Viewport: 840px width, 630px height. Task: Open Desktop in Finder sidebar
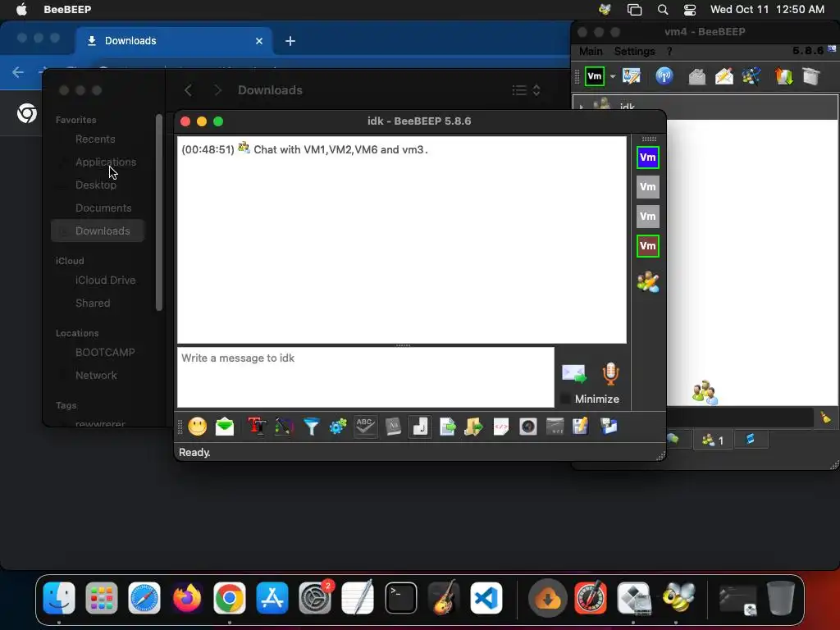[96, 185]
